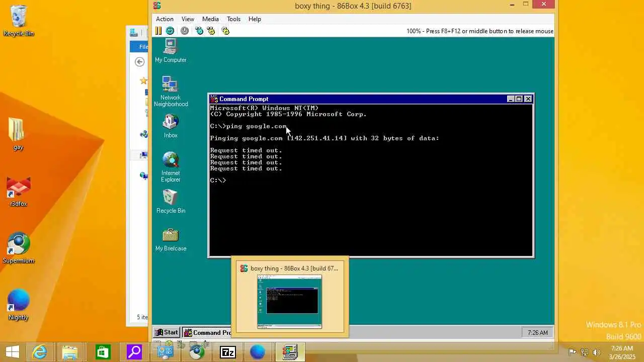This screenshot has width=644, height=362.
Task: Select My Computer icon in guest desktop
Action: click(x=171, y=51)
